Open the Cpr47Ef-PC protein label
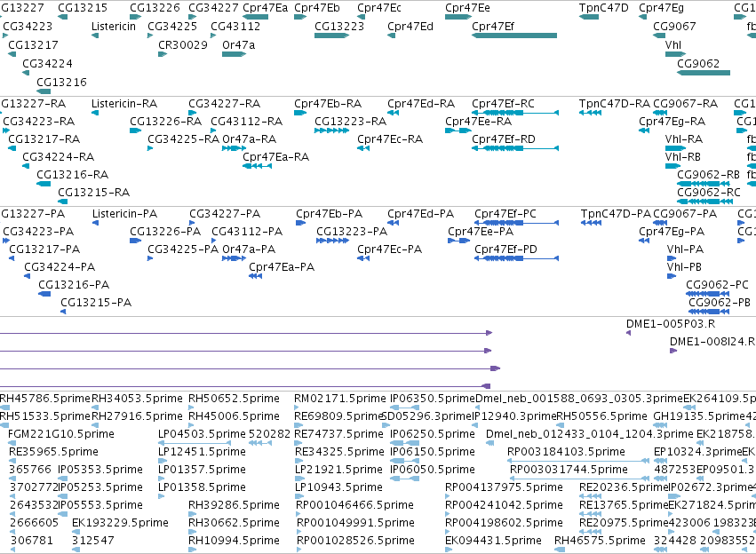 point(505,214)
